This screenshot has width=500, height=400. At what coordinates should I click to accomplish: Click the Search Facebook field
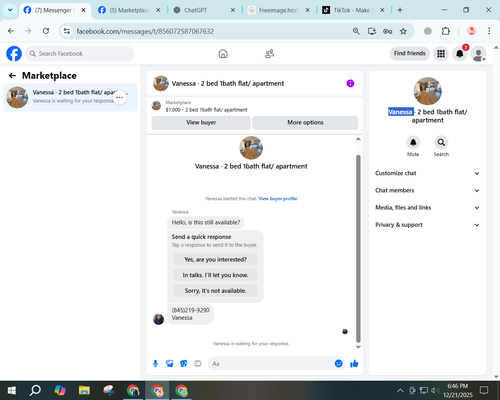tap(80, 54)
